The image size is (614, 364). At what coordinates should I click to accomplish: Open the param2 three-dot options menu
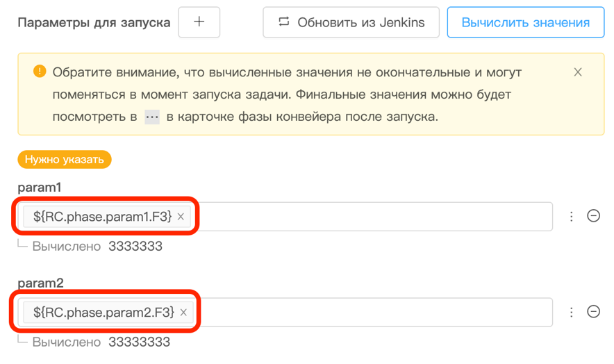pyautogui.click(x=571, y=312)
